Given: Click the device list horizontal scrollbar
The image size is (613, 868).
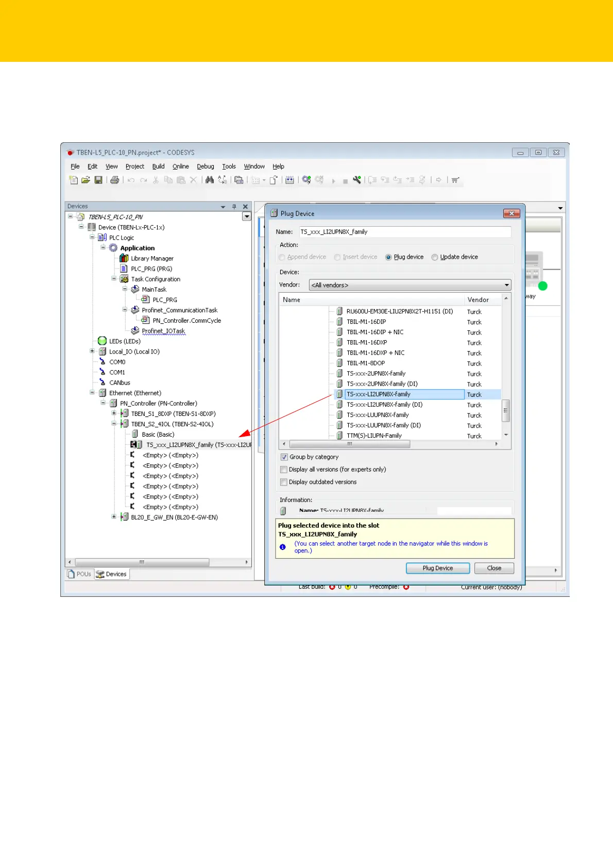Looking at the screenshot, I should tap(350, 444).
